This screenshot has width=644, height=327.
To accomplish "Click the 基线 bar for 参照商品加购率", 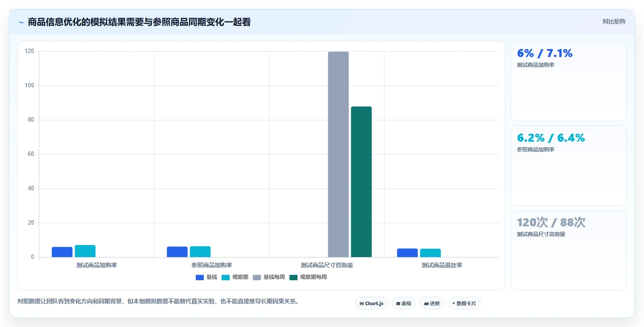I will coord(177,252).
